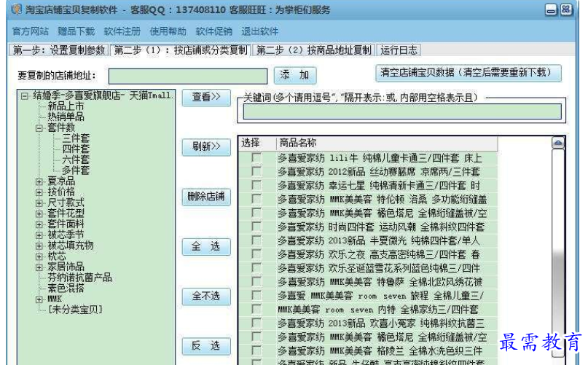This screenshot has height=365, width=588.
Task: Check the 时尚四件套 运动风潮 row
Action: 257,227
